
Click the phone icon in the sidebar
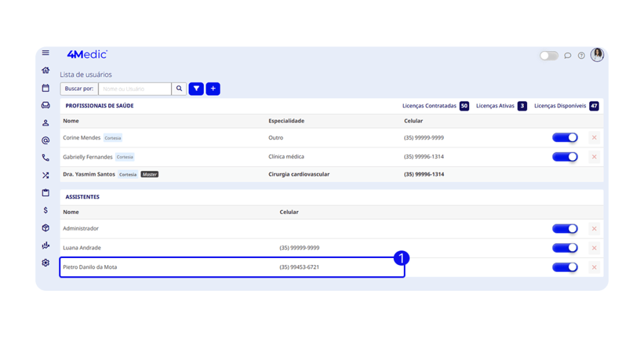coord(45,158)
